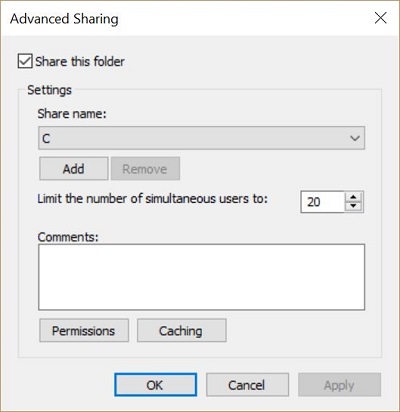Open the Caching settings
The image size is (400, 412).
[182, 330]
